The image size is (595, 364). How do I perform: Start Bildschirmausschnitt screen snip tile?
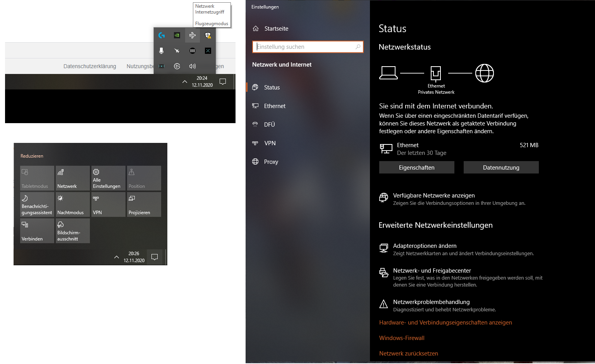[73, 231]
